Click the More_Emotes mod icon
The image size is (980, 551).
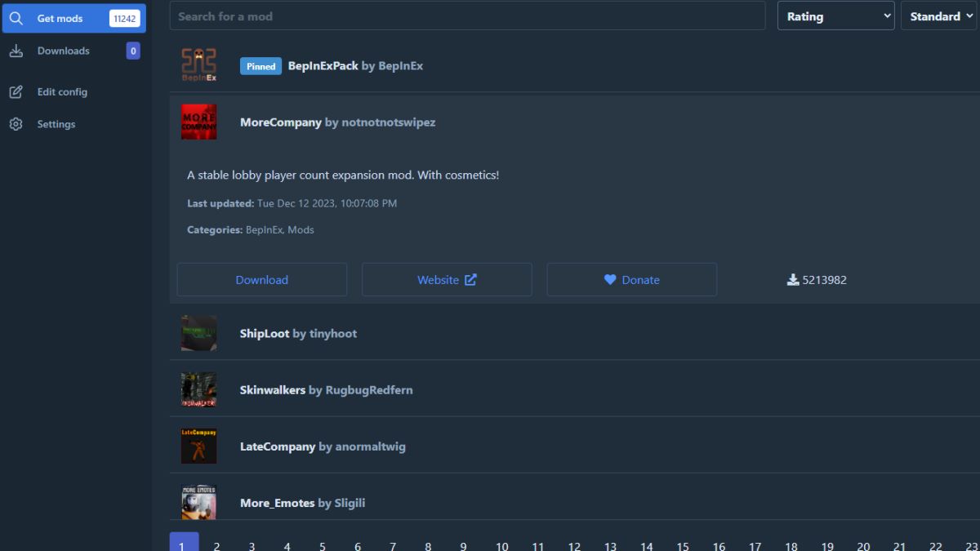pos(198,502)
